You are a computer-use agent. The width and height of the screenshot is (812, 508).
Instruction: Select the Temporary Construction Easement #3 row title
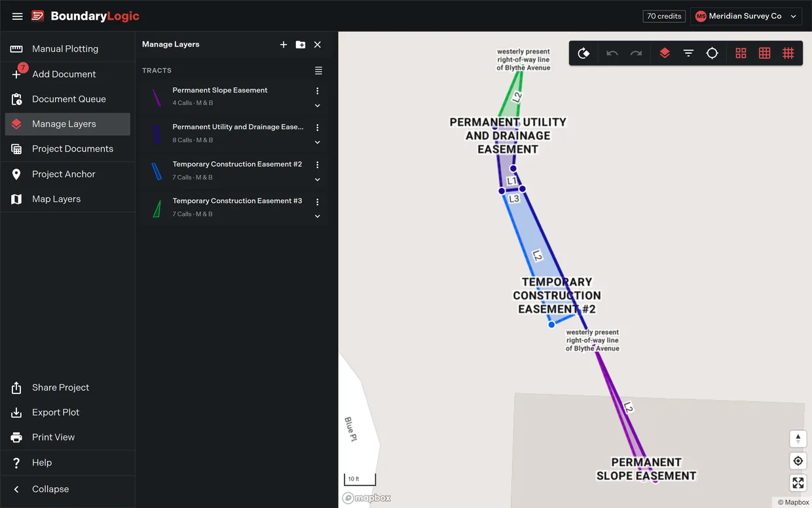click(x=237, y=201)
